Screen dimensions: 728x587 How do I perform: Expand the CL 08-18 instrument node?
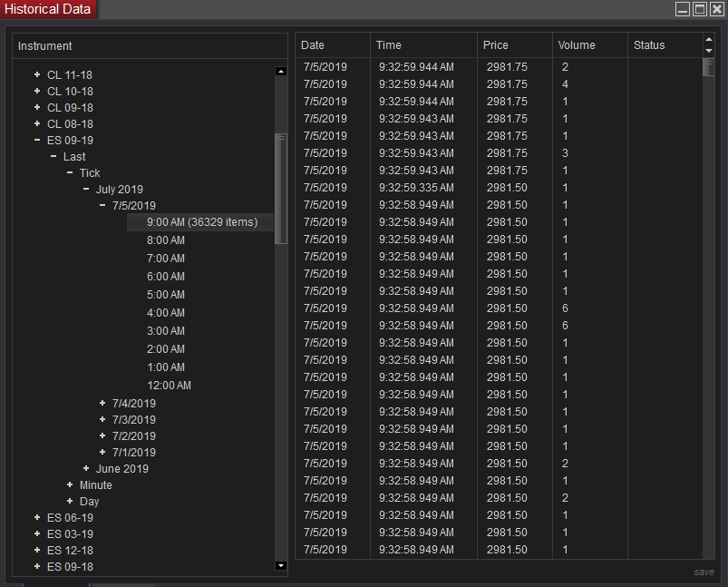[x=37, y=123]
